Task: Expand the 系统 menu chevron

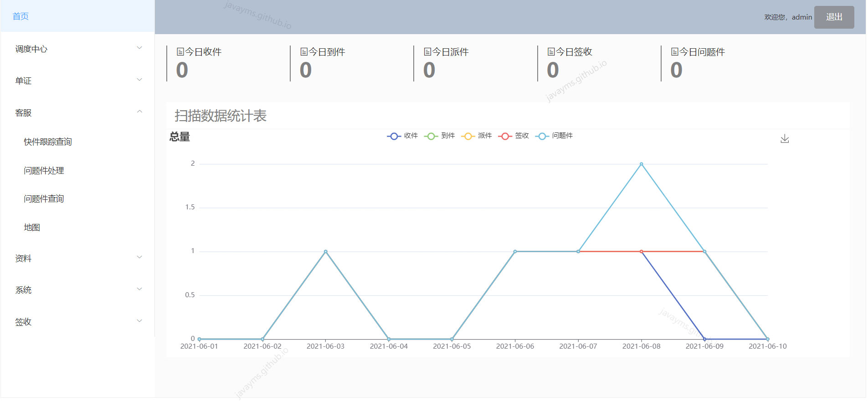Action: click(139, 289)
